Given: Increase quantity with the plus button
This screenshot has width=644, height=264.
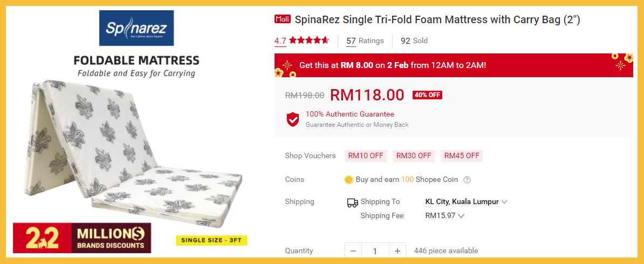Looking at the screenshot, I should coord(397,251).
